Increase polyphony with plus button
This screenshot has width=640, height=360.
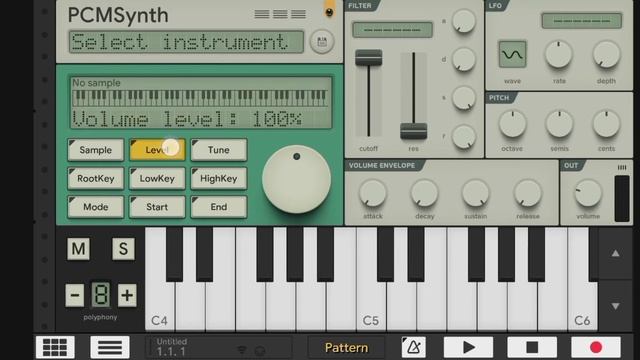[x=127, y=295]
